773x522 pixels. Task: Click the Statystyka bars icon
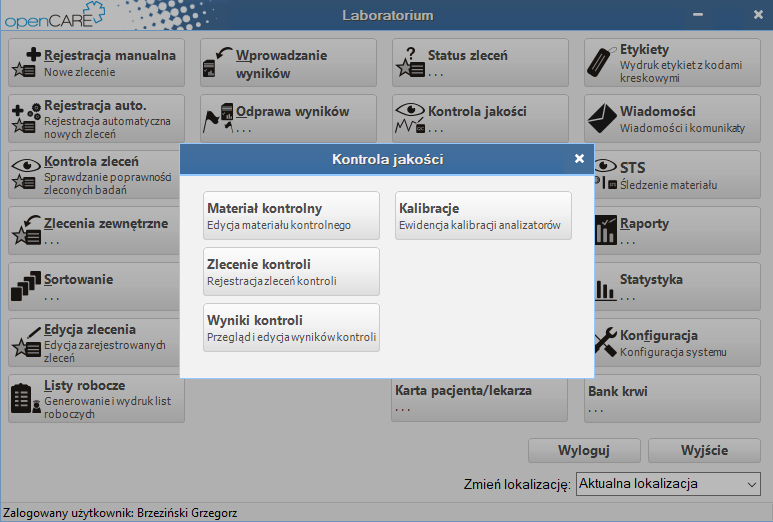(605, 290)
